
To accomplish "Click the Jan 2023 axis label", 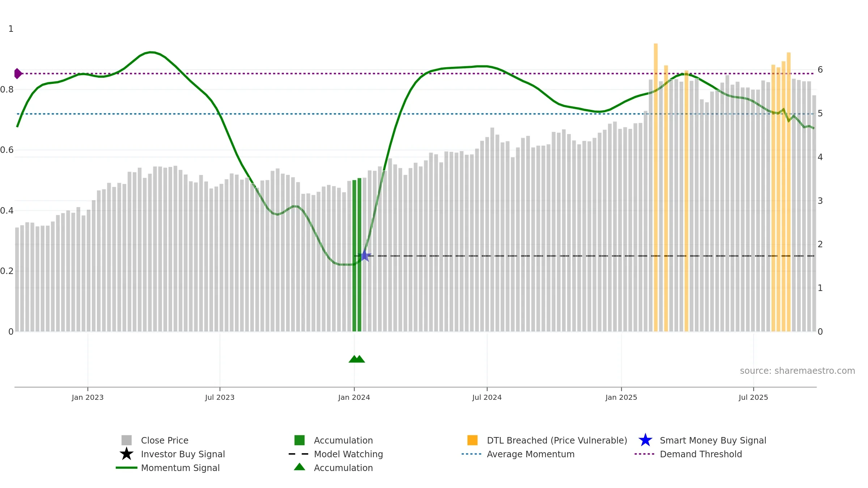I will tap(88, 398).
